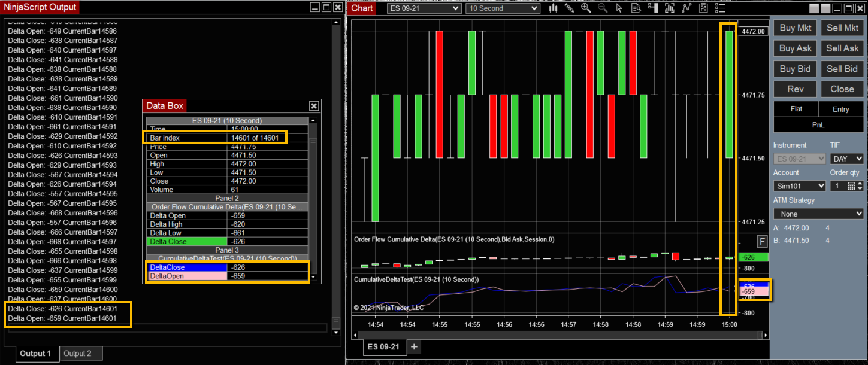This screenshot has width=868, height=365.
Task: Toggle the Chart Trader panel icon
Action: click(653, 8)
